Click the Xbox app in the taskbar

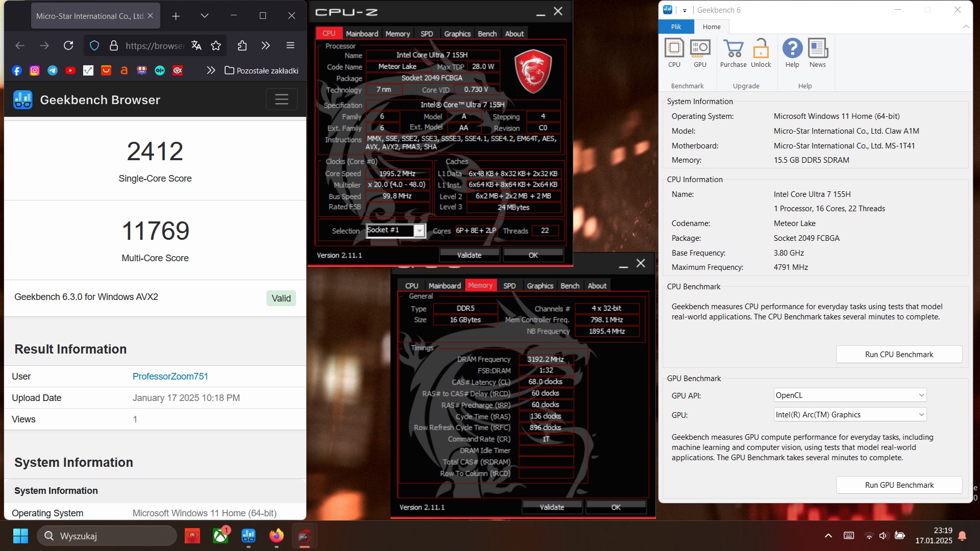point(220,536)
